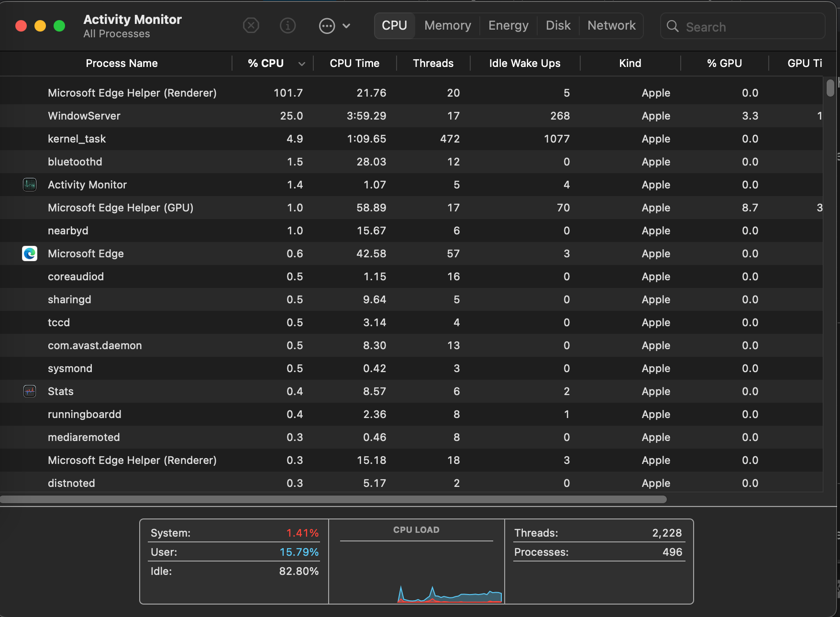Select the Stats process name
This screenshot has width=840, height=617.
point(61,391)
